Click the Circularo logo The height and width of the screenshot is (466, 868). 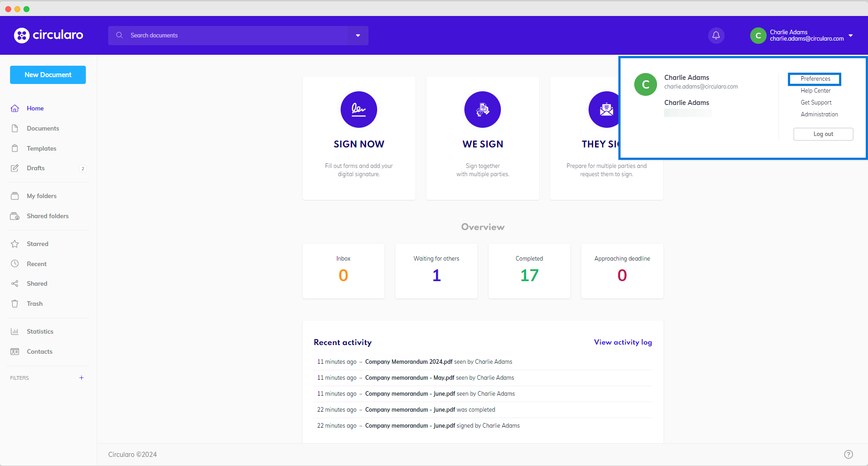pyautogui.click(x=48, y=35)
